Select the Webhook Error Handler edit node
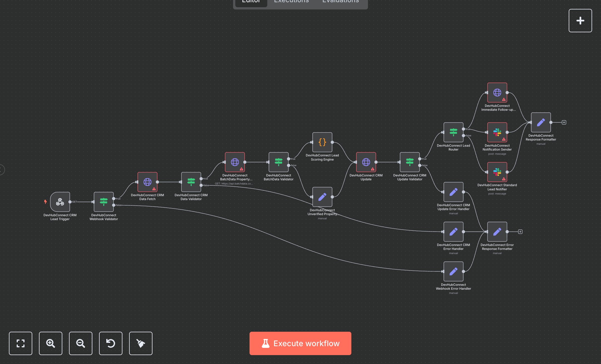Screen dimensions: 601x364 click(453, 271)
